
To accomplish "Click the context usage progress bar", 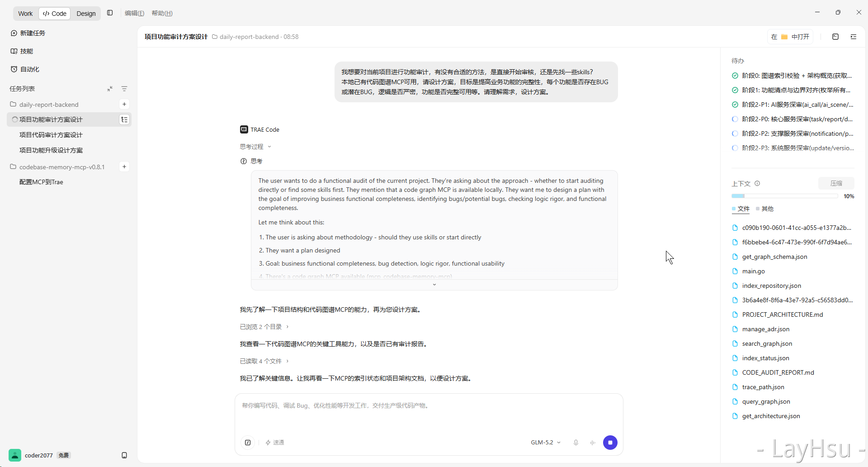I will coord(785,196).
